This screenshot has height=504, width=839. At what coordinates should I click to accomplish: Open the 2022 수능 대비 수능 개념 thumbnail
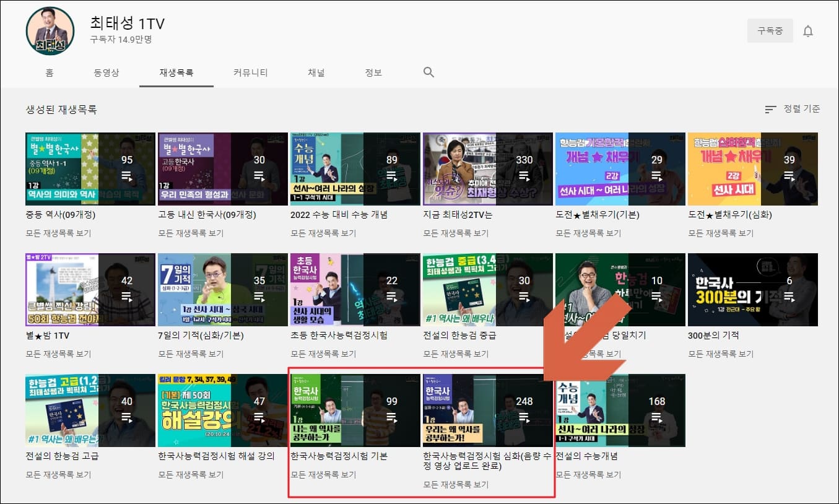click(355, 168)
